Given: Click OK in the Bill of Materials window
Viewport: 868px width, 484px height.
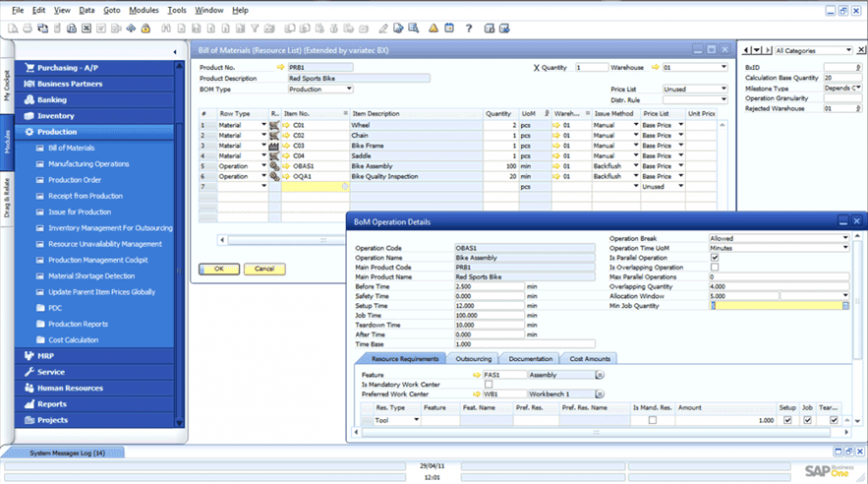Looking at the screenshot, I should point(219,270).
